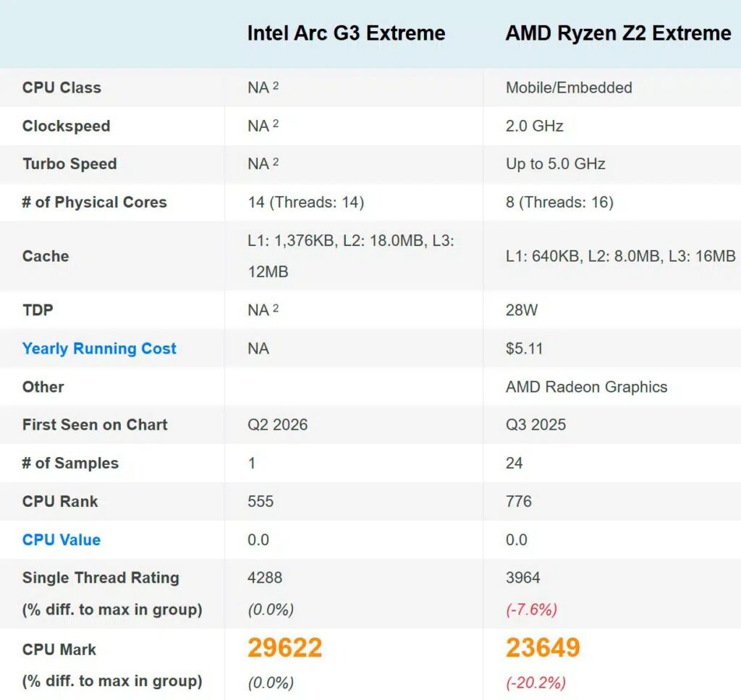Screen dimensions: 741x700
Task: Click the AMD Radeon Graphics cell
Action: (x=586, y=387)
